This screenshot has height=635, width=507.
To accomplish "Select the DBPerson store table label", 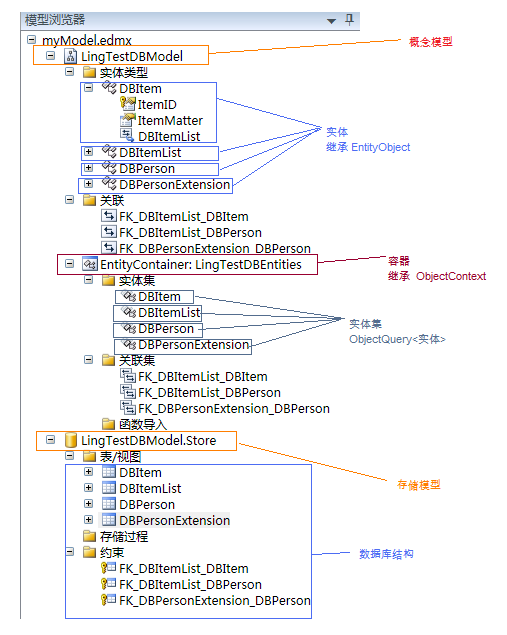I will [147, 505].
